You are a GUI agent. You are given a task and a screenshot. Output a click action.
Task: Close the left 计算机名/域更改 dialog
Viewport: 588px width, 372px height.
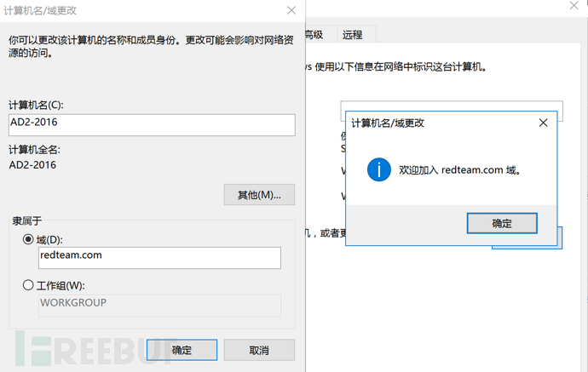tap(291, 10)
